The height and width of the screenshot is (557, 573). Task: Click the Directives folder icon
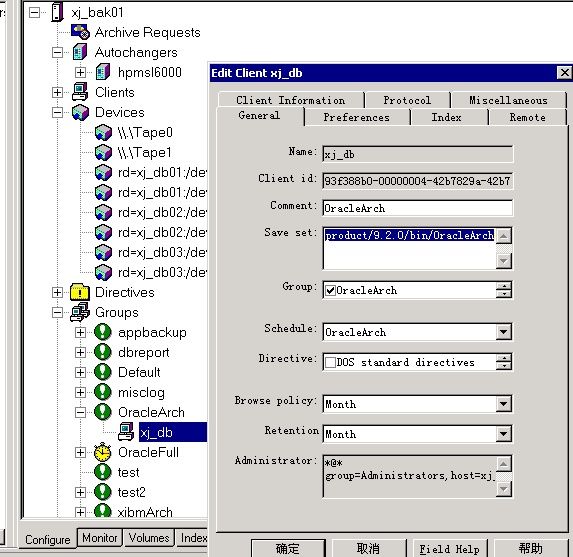(80, 292)
